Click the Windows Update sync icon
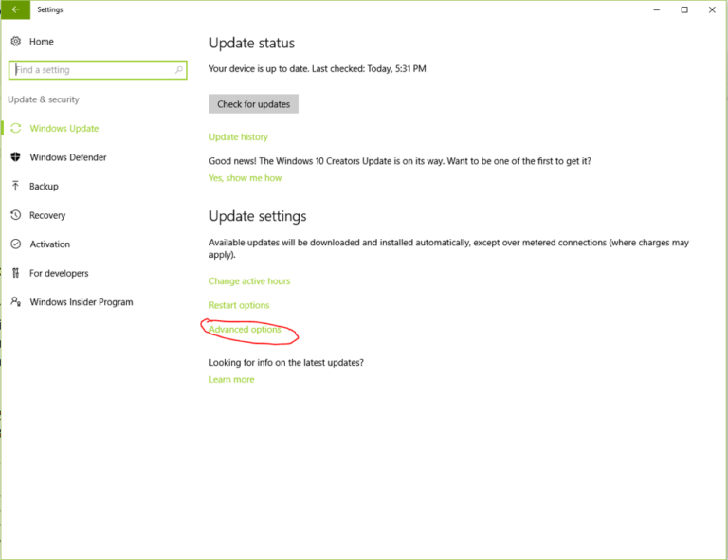This screenshot has width=728, height=560. click(16, 128)
